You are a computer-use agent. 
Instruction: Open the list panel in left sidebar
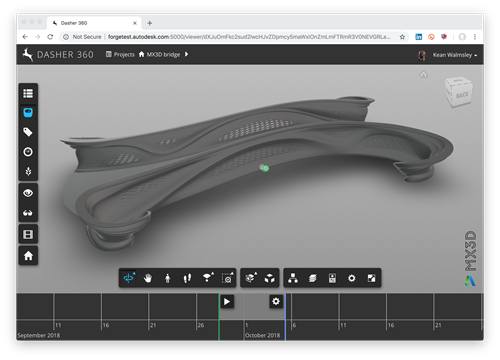click(28, 93)
